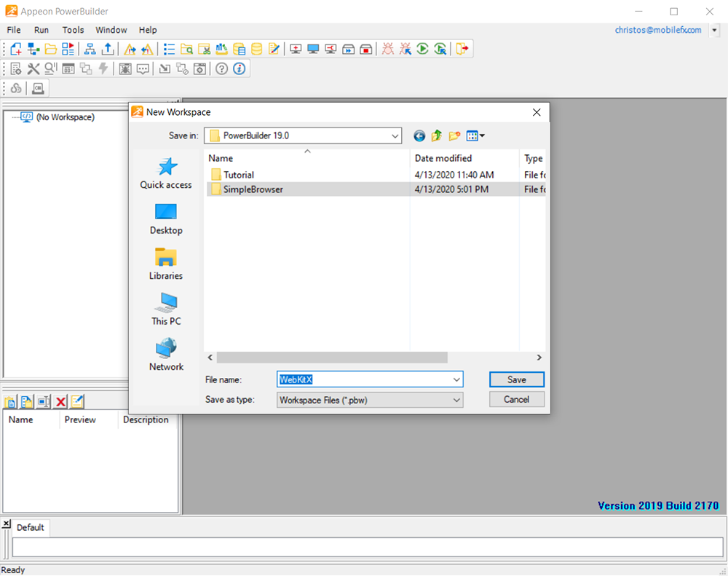Expand the Save as type dropdown

point(457,400)
